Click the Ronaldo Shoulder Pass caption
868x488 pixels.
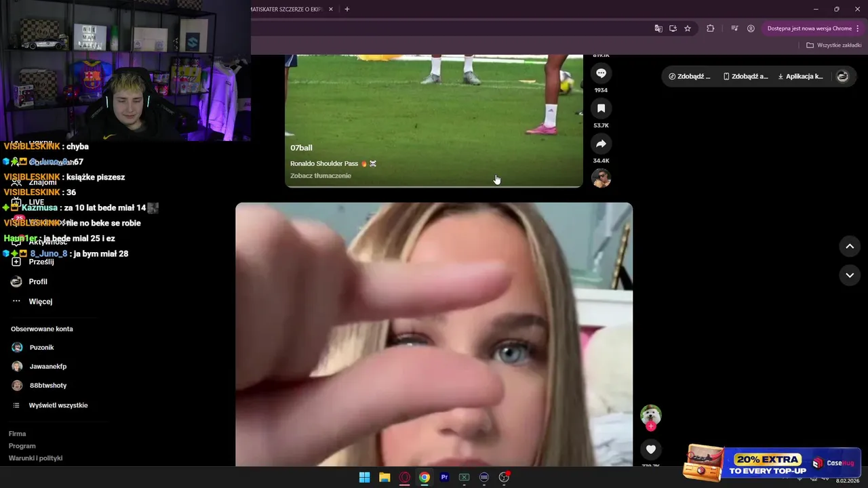(x=333, y=163)
